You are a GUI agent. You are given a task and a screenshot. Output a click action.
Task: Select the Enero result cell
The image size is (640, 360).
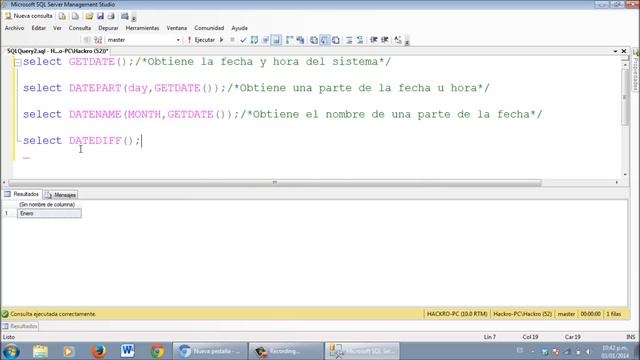pos(49,213)
